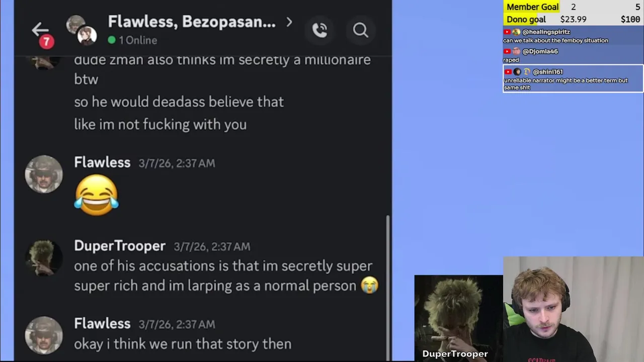Viewport: 644px width, 362px height.
Task: Click Flawless's avatar beside last message
Action: [44, 335]
